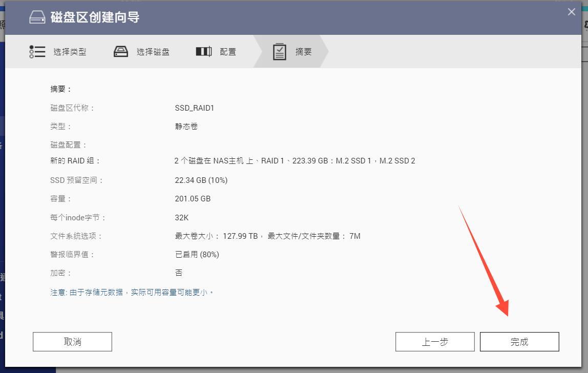
Task: Click the 已启用 (80%) threshold value
Action: click(198, 254)
